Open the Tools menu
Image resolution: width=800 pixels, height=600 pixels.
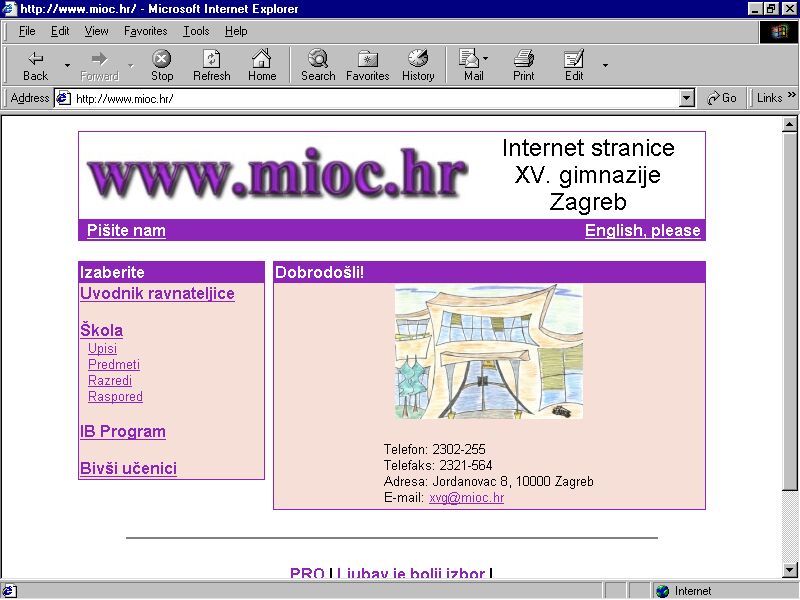196,31
